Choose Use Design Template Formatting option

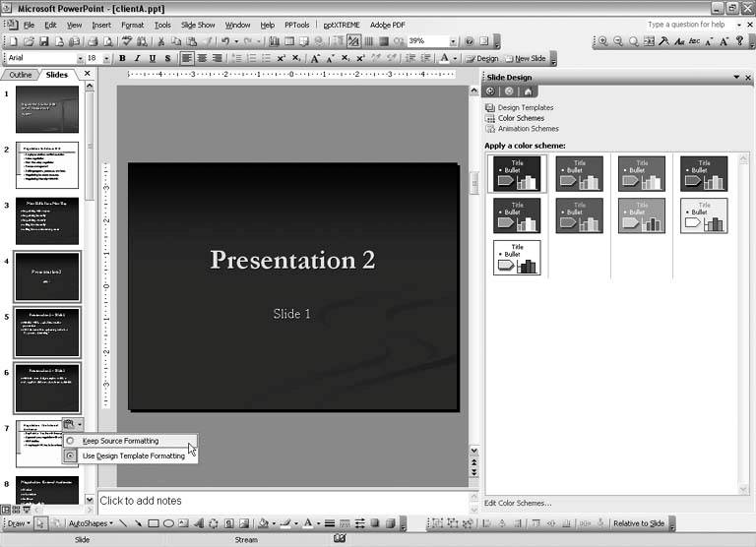[133, 456]
